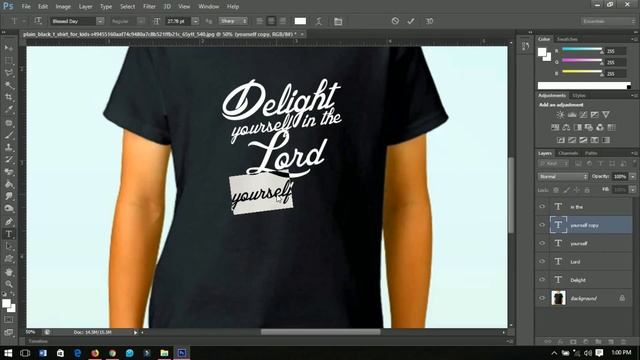The image size is (640, 360).
Task: Click the Brightness/Contrast adjustment icon
Action: (x=561, y=115)
